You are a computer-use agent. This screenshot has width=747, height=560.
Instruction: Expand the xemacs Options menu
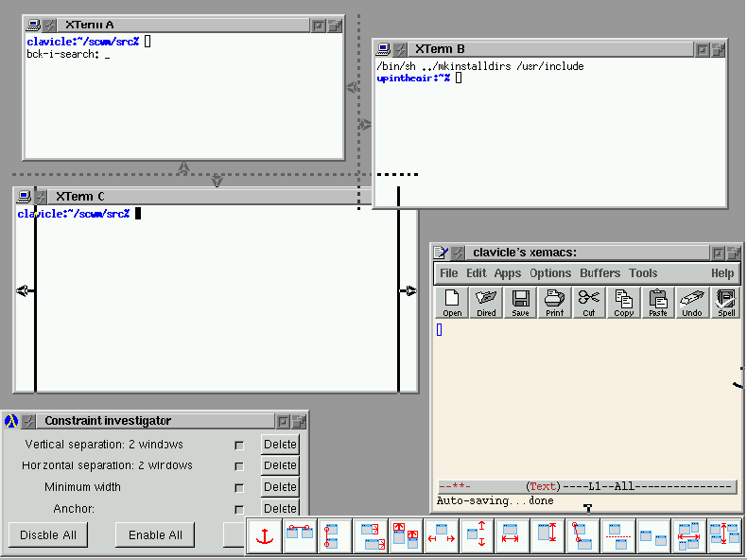click(x=550, y=273)
